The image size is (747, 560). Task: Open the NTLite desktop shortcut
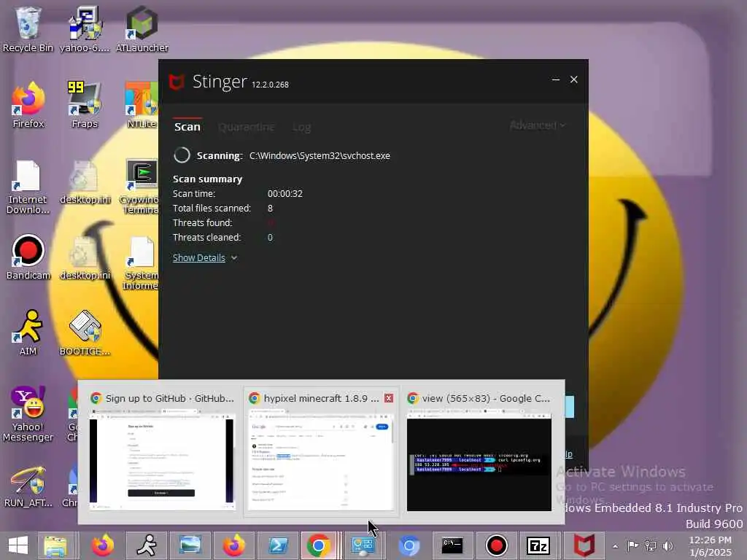tap(142, 105)
